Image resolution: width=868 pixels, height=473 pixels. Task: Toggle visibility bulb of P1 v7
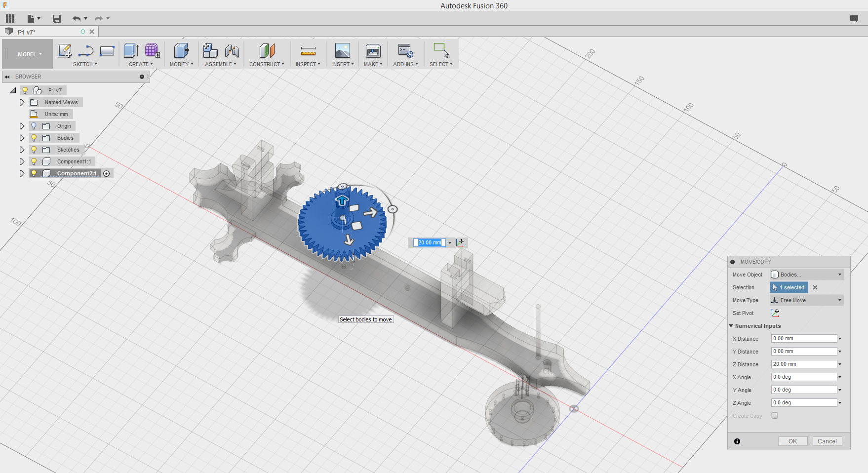[x=25, y=90]
